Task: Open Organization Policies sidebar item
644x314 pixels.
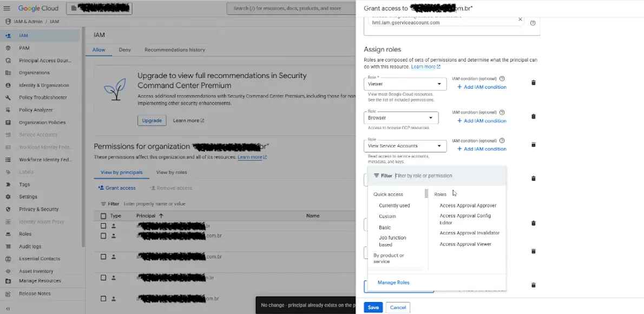Action: [42, 122]
